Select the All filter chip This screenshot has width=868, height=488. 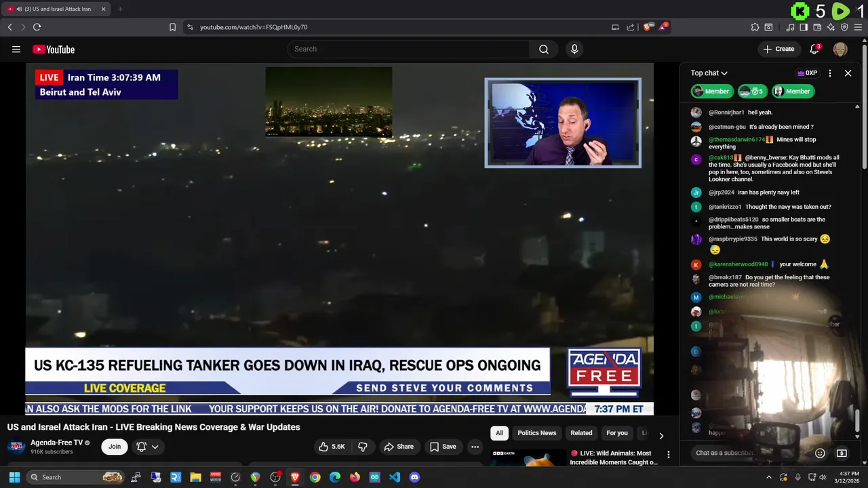(x=500, y=433)
